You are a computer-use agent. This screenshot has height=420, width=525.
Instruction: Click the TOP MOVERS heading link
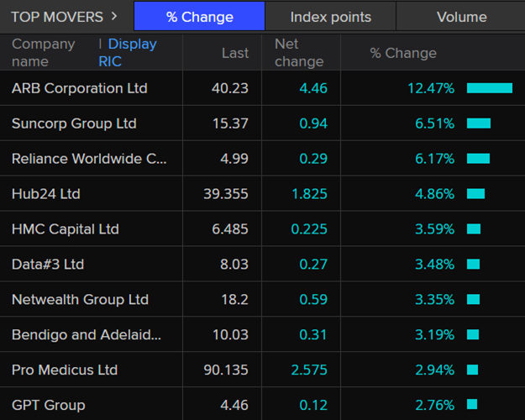click(x=57, y=17)
